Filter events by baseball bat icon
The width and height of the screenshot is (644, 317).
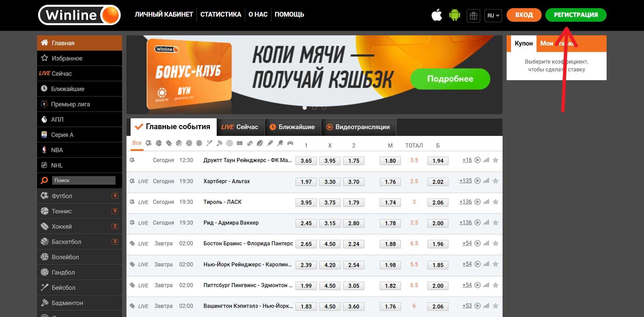209,143
